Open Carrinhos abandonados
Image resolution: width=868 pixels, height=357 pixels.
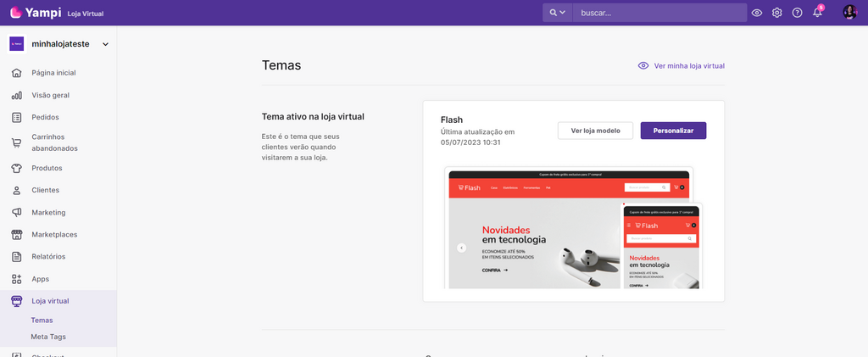[54, 142]
